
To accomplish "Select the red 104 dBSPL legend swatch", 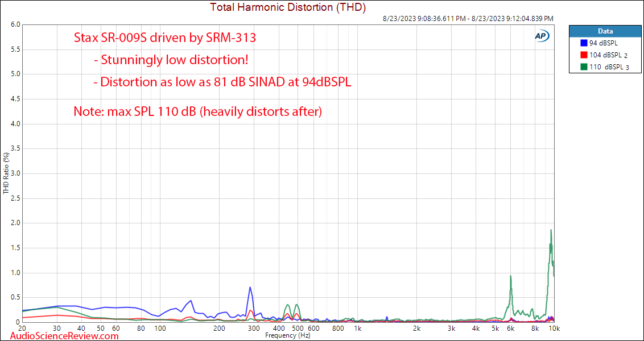I will pos(583,55).
